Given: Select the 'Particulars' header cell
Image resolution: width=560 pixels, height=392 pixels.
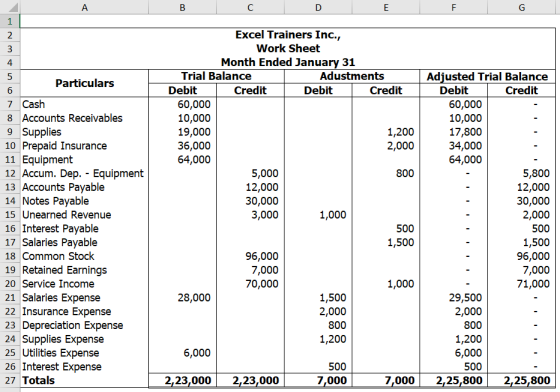Looking at the screenshot, I should (84, 83).
